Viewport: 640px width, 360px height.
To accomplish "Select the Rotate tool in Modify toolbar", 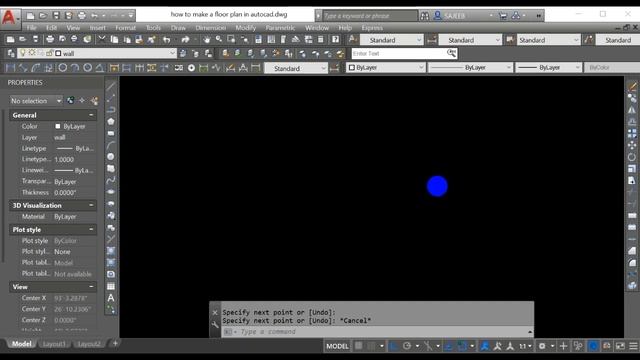I will (632, 157).
